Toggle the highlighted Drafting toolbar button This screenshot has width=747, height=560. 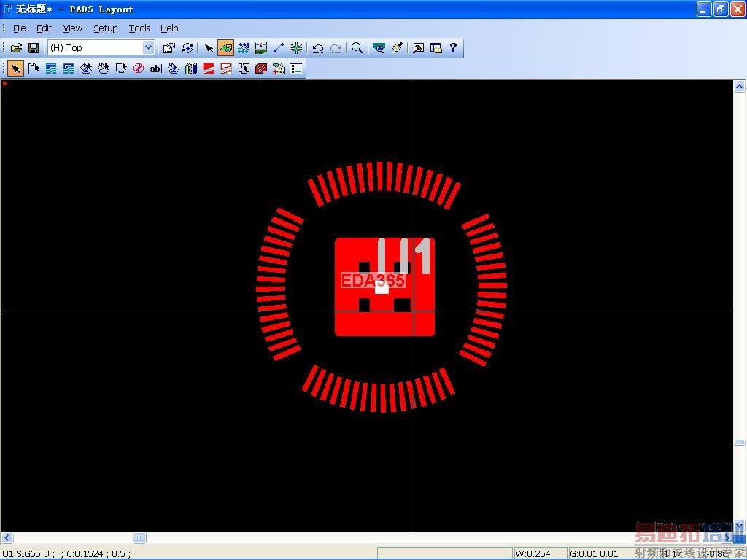click(225, 48)
